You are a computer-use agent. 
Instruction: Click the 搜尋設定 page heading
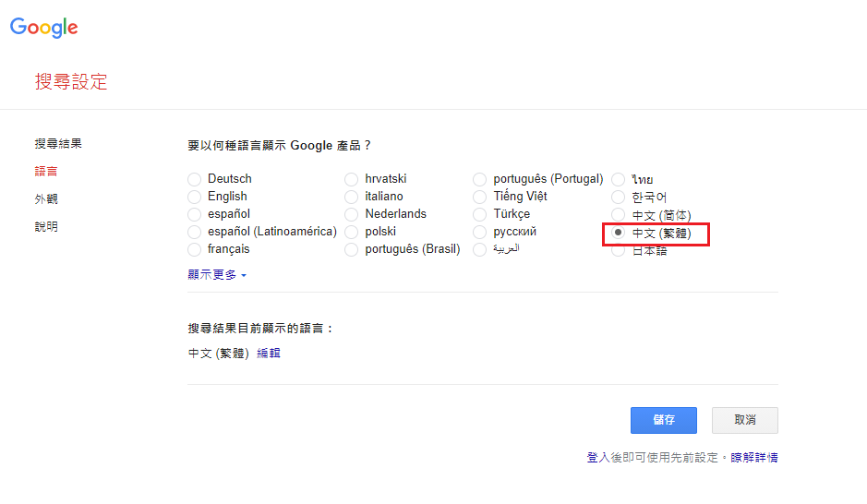coord(71,82)
